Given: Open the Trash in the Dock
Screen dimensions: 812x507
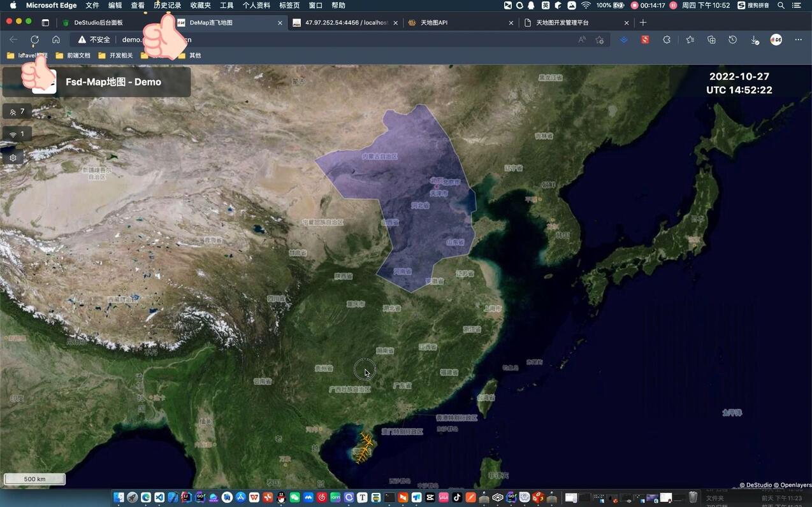Looking at the screenshot, I should 693,497.
